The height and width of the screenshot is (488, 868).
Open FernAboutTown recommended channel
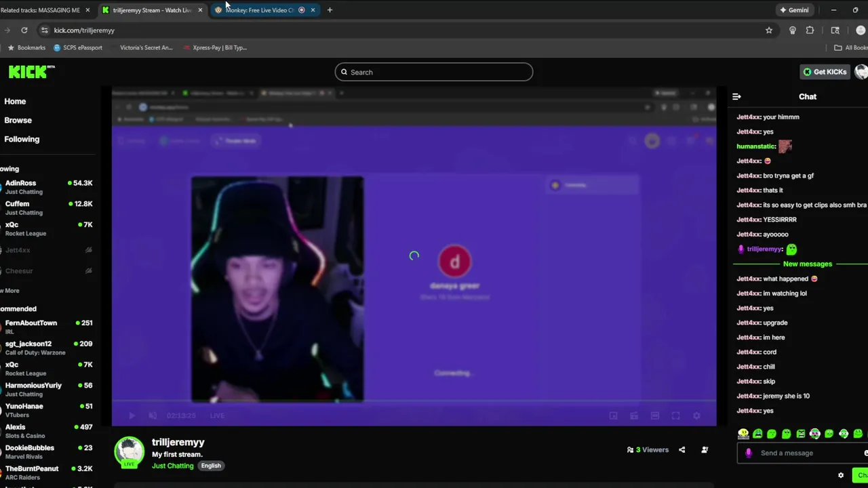pyautogui.click(x=47, y=327)
